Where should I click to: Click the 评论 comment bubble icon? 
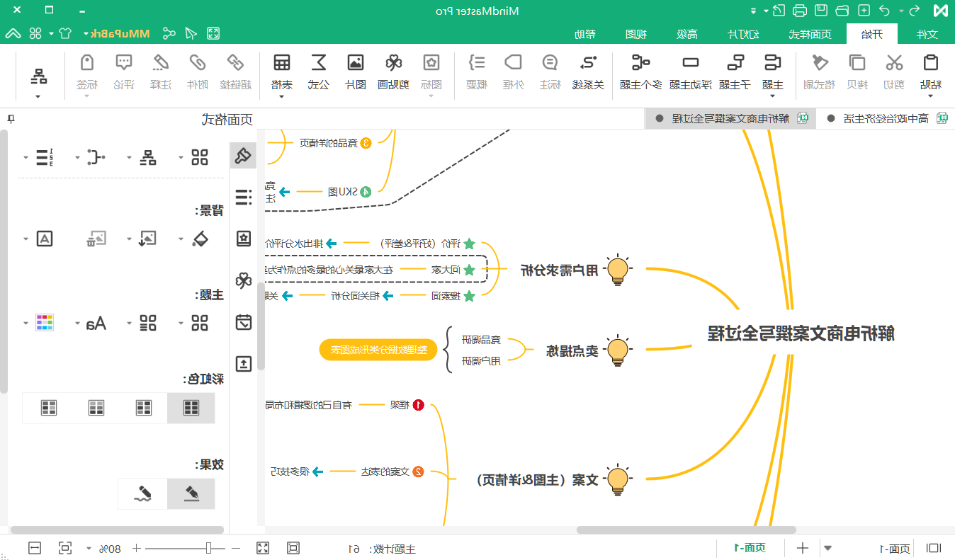(x=124, y=64)
